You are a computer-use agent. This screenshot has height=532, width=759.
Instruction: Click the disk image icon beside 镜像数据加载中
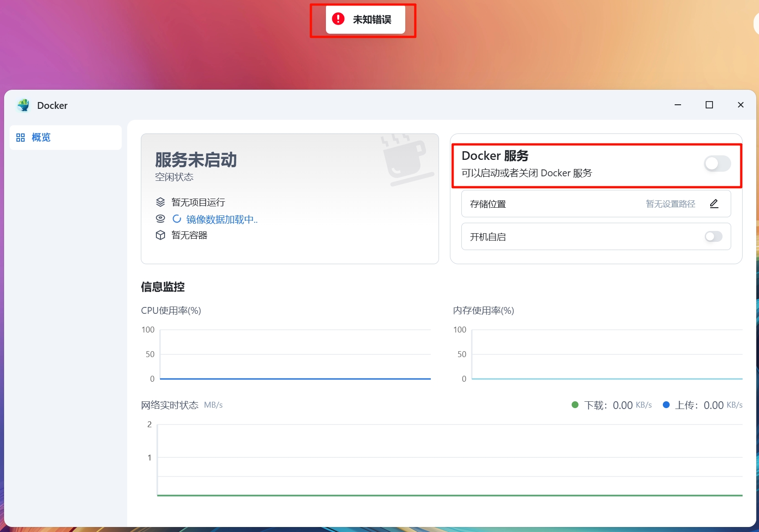(160, 219)
